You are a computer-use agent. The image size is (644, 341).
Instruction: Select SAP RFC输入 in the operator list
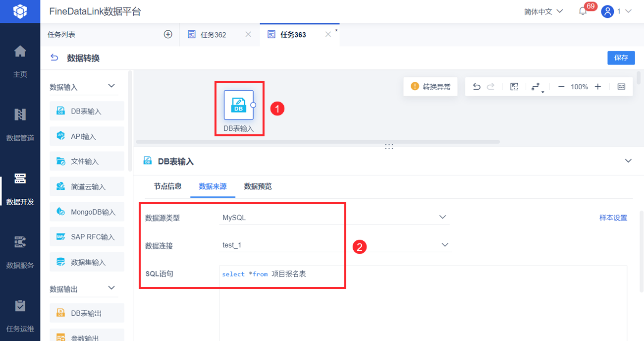click(87, 236)
